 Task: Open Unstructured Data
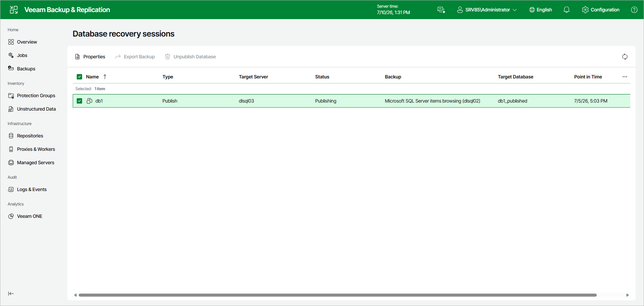36,109
